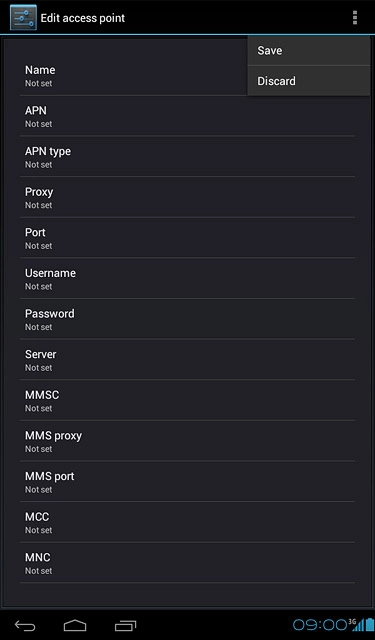Tap the 3G signal strength icon

[356, 625]
